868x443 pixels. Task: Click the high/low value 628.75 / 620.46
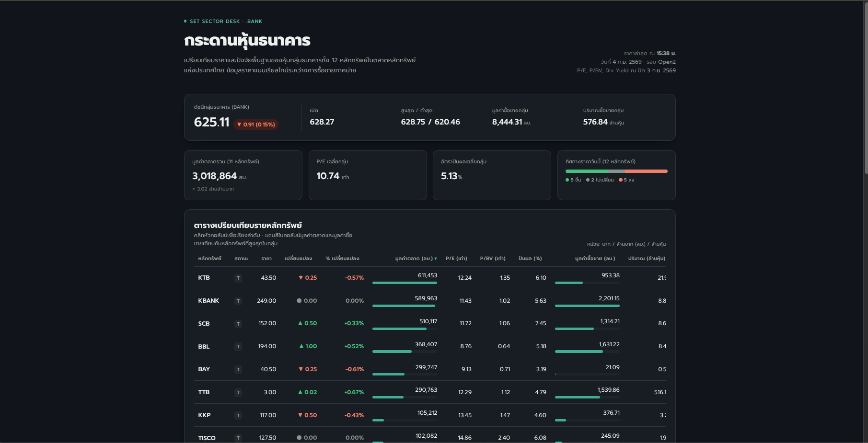pyautogui.click(x=430, y=122)
